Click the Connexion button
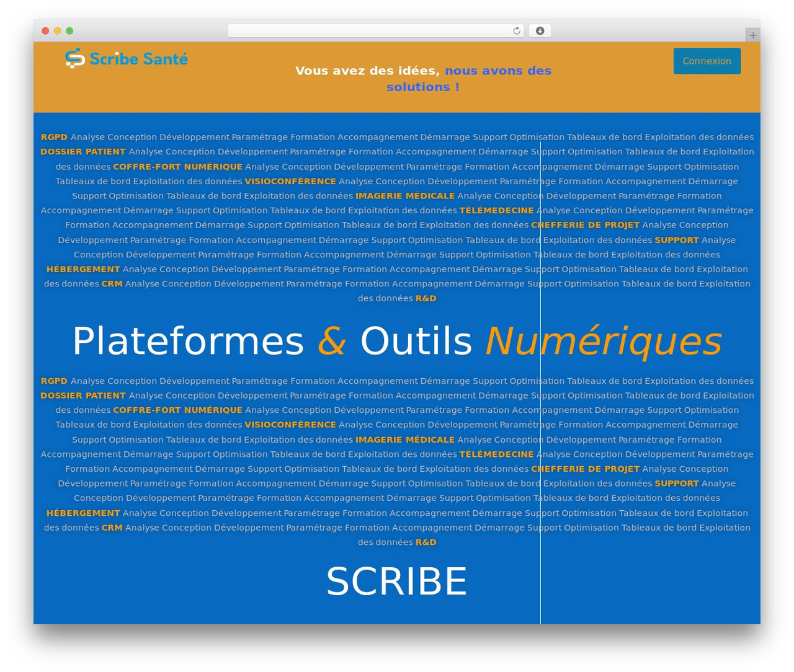Screen dimensions: 794x672 (707, 61)
